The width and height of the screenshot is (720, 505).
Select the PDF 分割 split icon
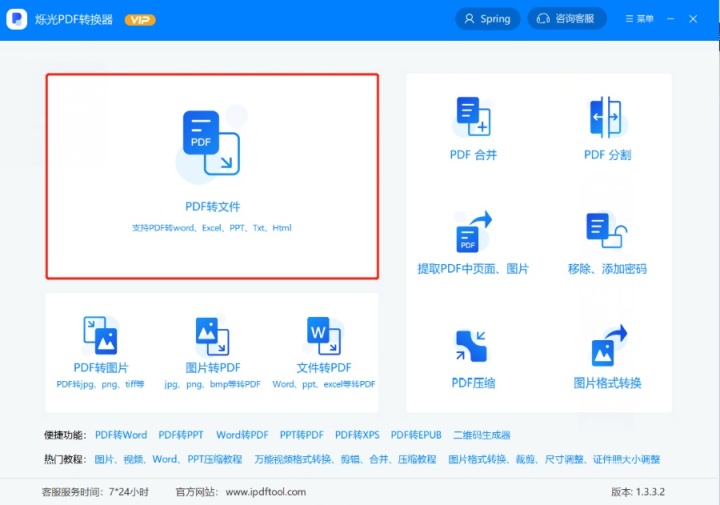click(606, 117)
